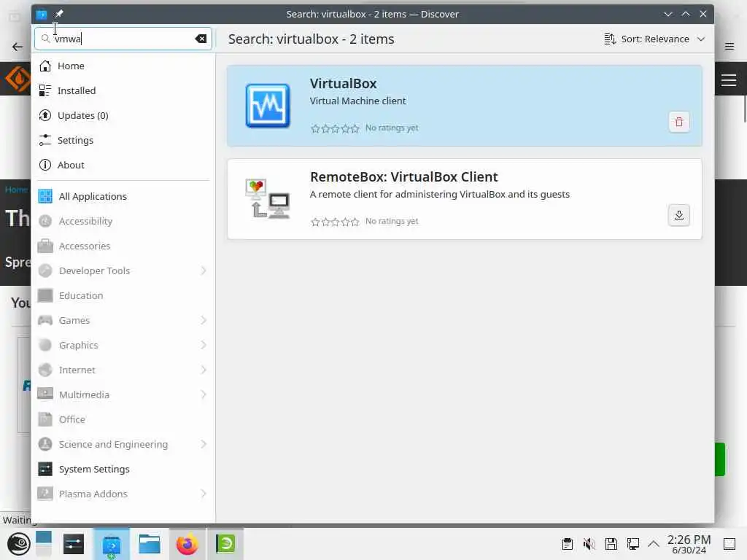
Task: Expand Developer Tools subcategories arrow
Action: coord(204,271)
